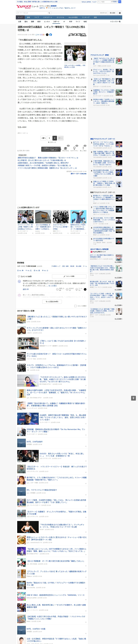Open the NY円、154円台後半 article
138x644 pixels.
(35, 442)
